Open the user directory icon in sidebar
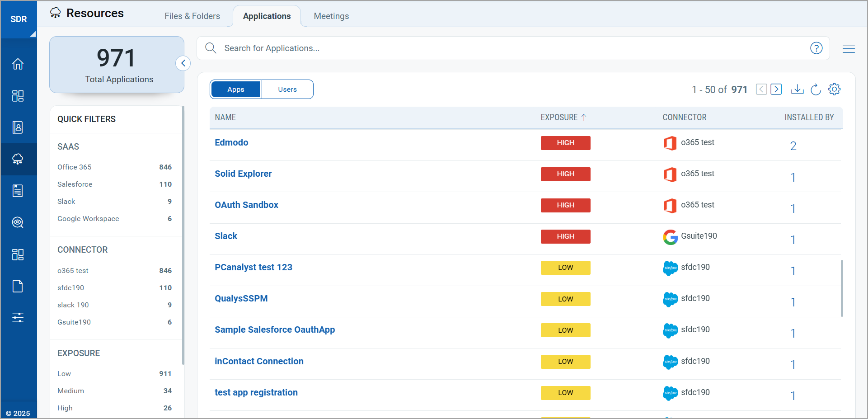 (x=18, y=127)
